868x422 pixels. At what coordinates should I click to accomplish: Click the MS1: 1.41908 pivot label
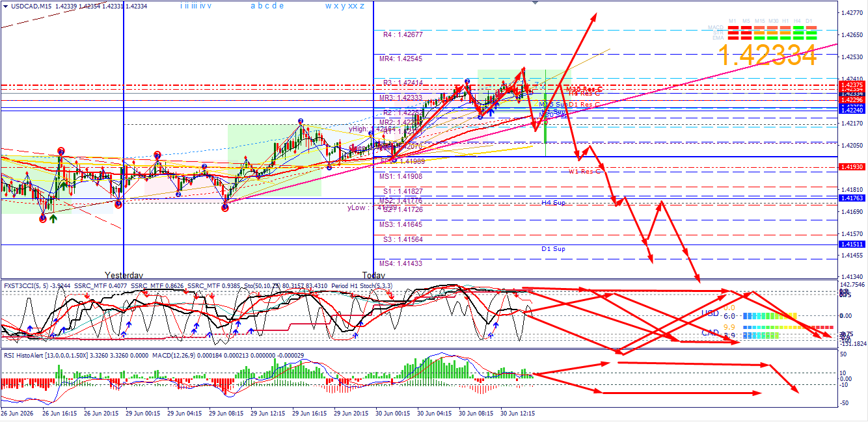click(x=401, y=176)
